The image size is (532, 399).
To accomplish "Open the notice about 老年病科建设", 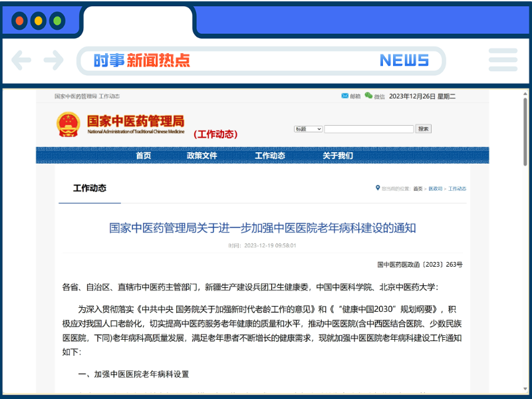I will coord(266,223).
